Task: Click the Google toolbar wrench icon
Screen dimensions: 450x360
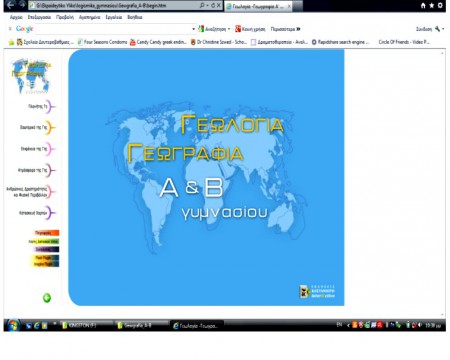Action: click(438, 29)
